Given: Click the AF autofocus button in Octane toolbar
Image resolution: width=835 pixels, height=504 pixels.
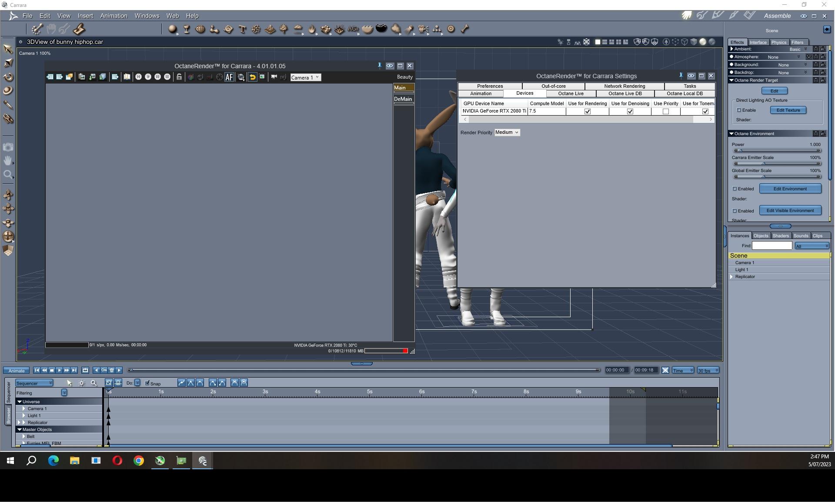Looking at the screenshot, I should pos(229,77).
